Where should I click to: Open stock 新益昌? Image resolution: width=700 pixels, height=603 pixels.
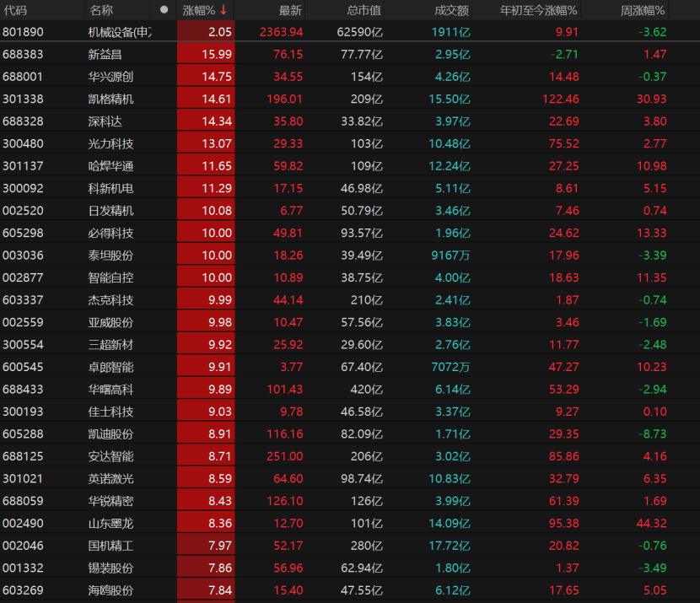coord(105,55)
